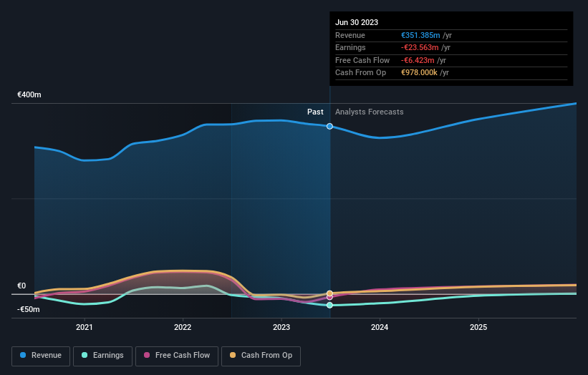Click the 2023 x-axis label
This screenshot has height=375, width=588.
click(x=281, y=327)
